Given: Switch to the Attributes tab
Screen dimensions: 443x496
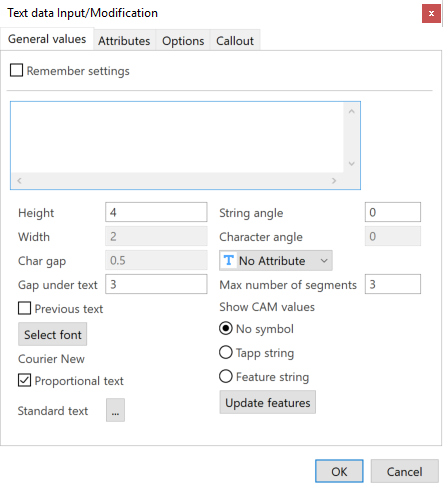Looking at the screenshot, I should (x=124, y=41).
